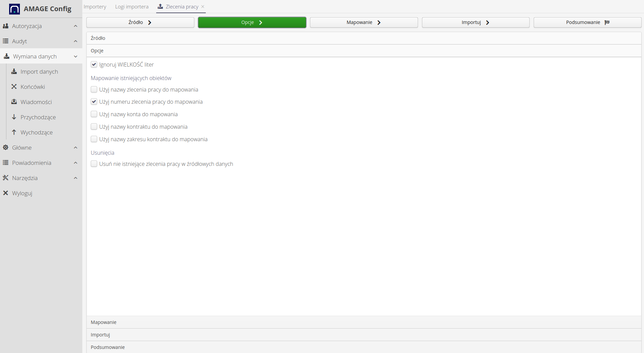
Task: Click the Autoryzacja users icon
Action: click(x=6, y=26)
